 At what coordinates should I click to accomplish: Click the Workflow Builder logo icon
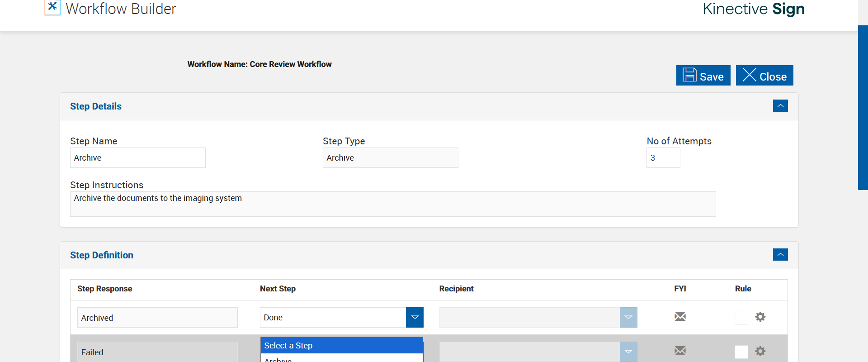tap(52, 7)
